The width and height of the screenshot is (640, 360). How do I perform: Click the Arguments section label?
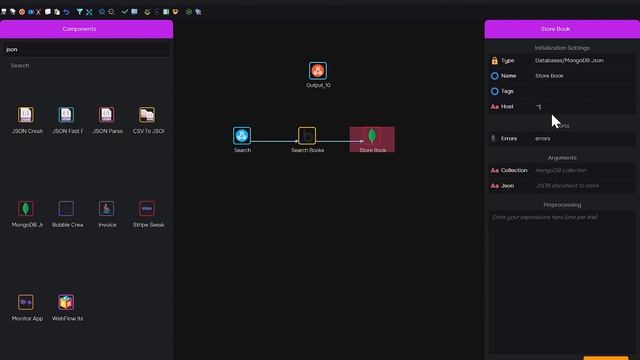pos(562,158)
